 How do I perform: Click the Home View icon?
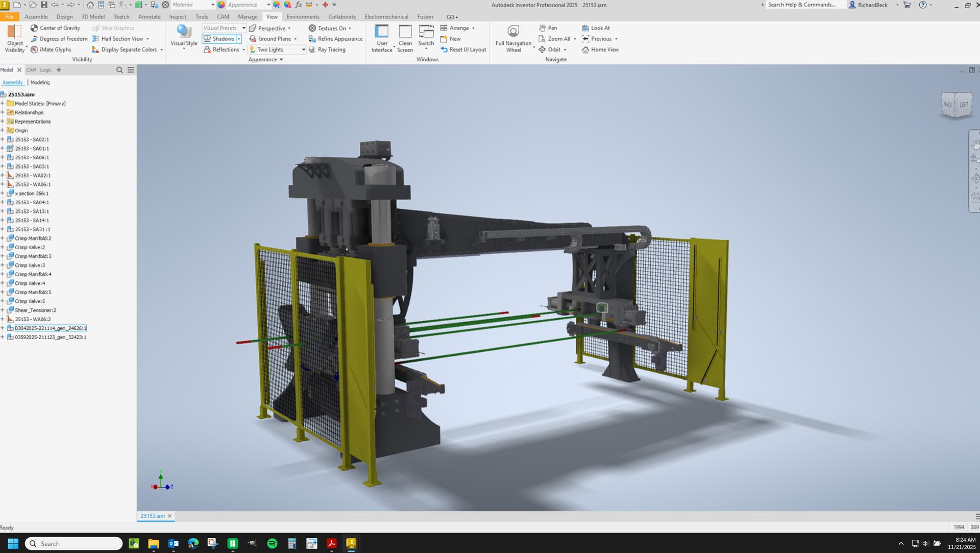pyautogui.click(x=585, y=50)
